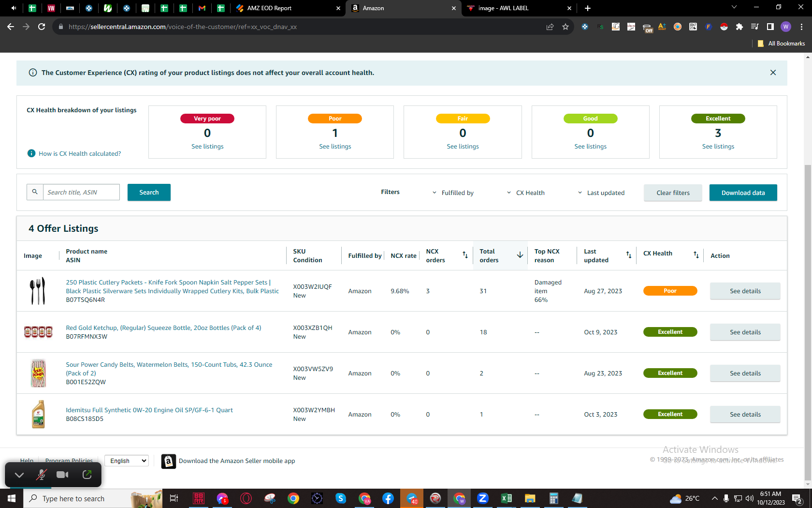812x508 pixels.
Task: Bookmark this page with the star icon
Action: click(x=565, y=27)
